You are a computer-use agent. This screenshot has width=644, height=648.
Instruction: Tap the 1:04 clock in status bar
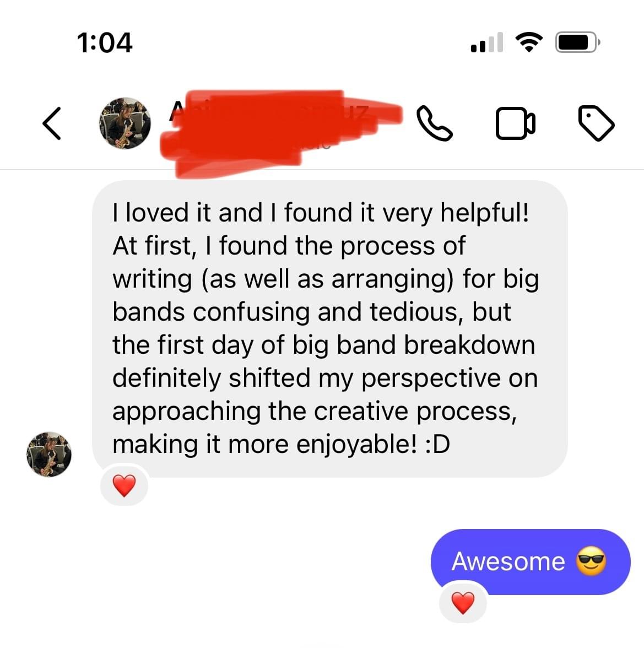[105, 42]
